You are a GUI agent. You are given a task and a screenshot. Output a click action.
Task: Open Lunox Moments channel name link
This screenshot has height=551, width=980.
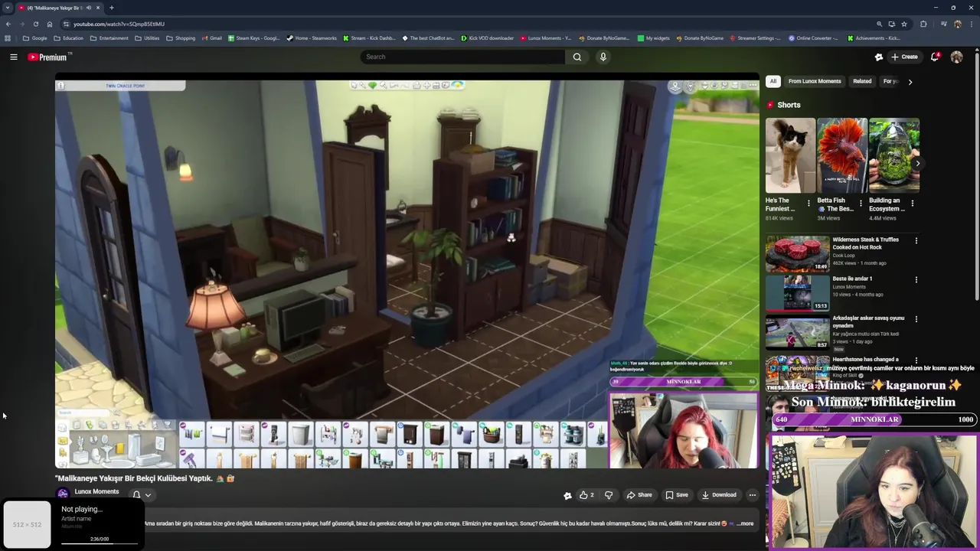pos(96,491)
